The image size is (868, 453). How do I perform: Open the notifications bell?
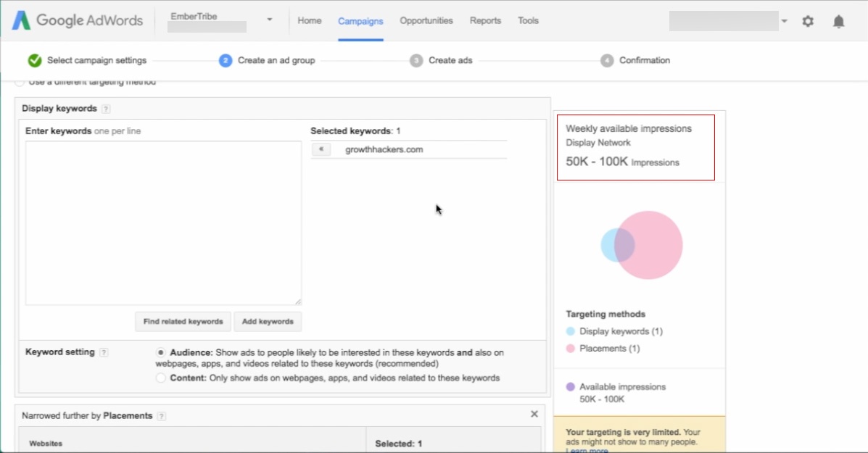point(839,21)
